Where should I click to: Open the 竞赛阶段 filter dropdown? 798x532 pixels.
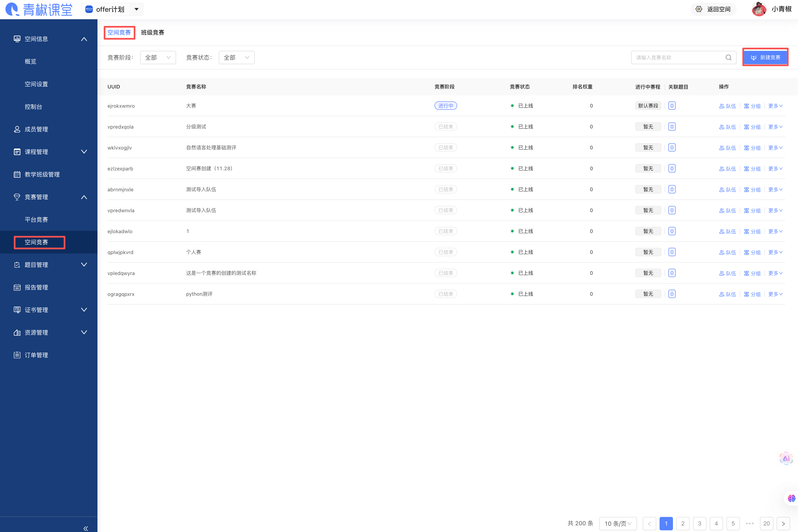point(158,58)
